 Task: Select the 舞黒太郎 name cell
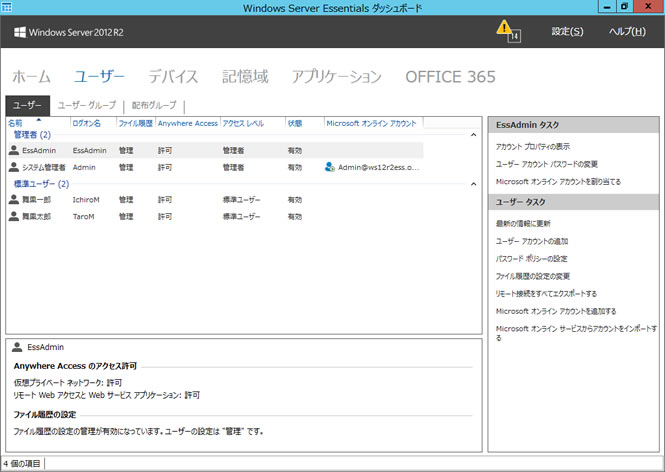[x=36, y=217]
